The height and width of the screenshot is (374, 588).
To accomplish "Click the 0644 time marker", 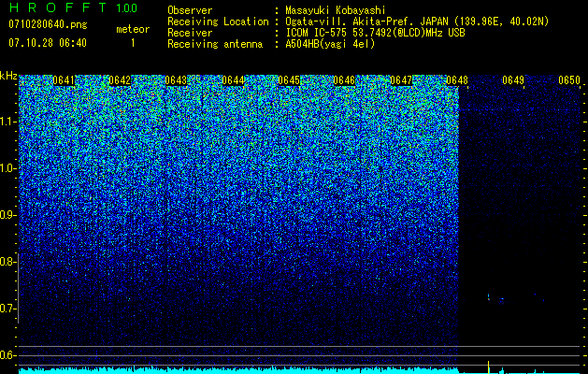I will [233, 80].
